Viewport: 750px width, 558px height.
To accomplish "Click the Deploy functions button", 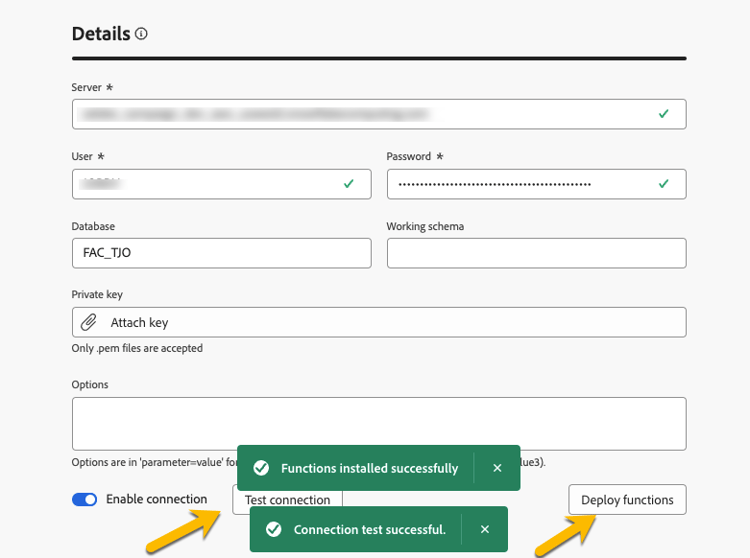I will [627, 500].
